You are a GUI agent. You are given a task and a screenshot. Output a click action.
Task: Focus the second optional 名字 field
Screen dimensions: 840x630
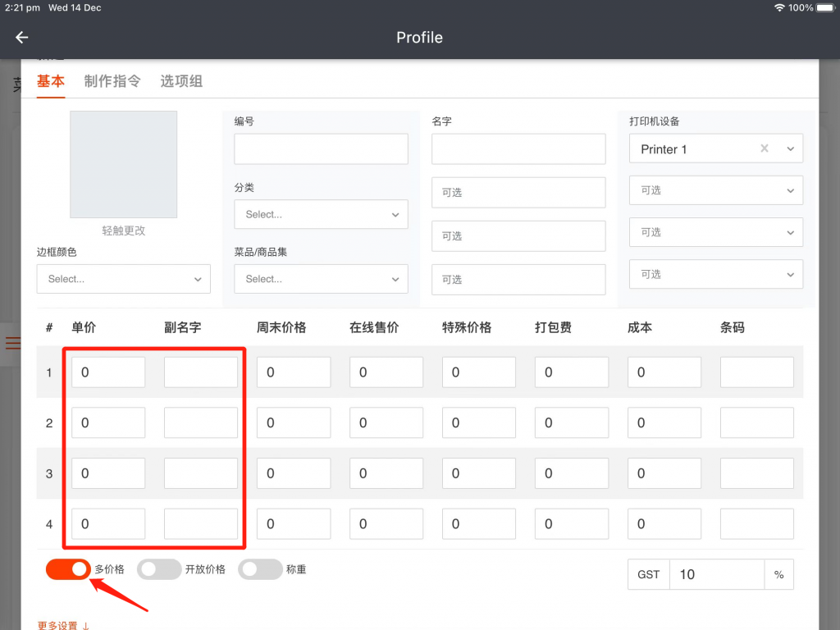tap(518, 236)
